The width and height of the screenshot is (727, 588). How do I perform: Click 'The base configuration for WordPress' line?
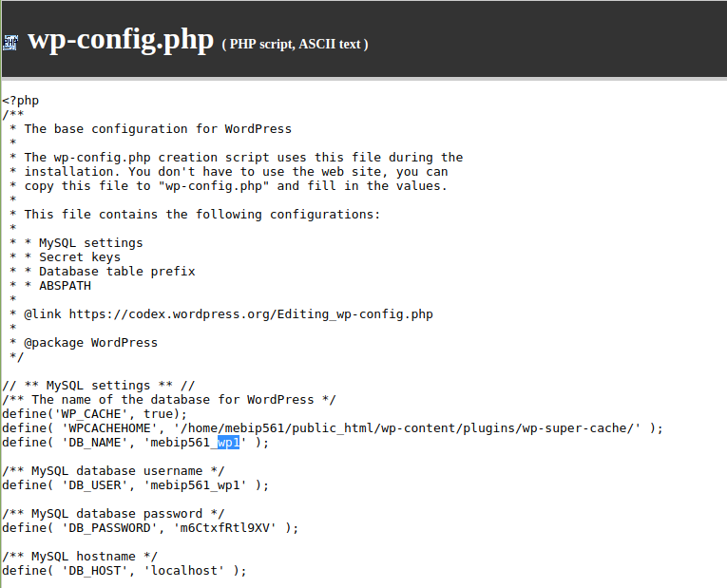tap(158, 129)
